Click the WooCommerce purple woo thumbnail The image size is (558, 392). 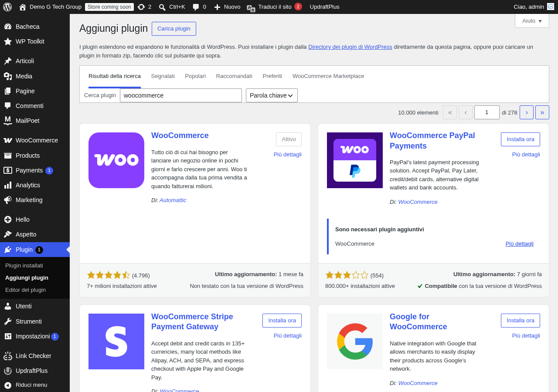[116, 160]
